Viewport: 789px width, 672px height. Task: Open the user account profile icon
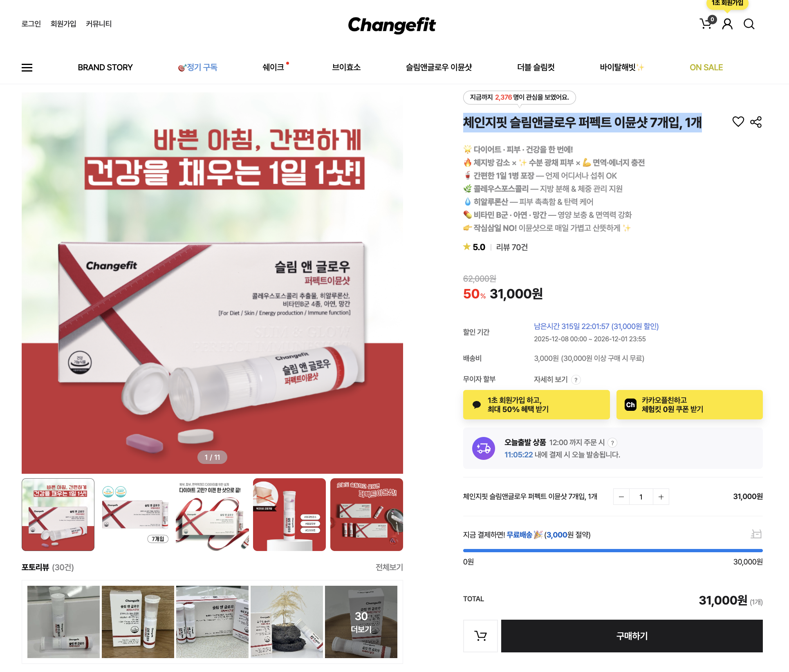tap(727, 24)
